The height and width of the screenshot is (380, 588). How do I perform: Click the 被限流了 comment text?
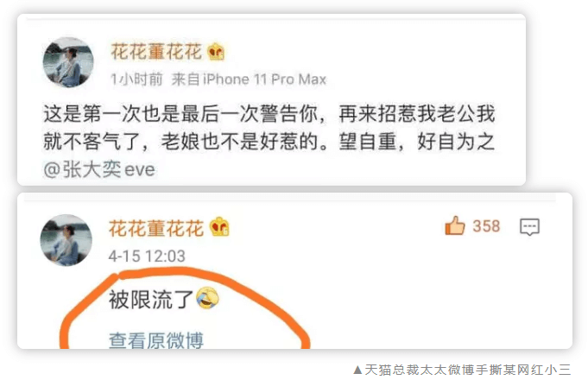point(151,299)
